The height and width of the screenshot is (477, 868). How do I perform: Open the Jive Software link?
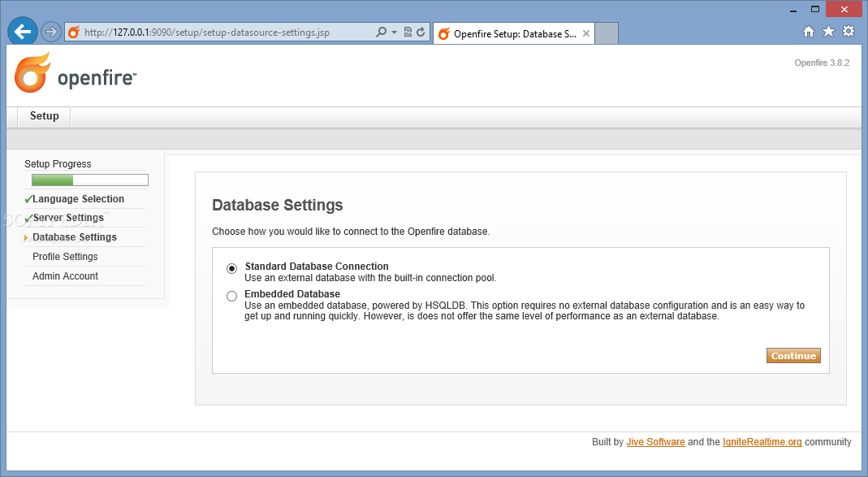coord(655,442)
